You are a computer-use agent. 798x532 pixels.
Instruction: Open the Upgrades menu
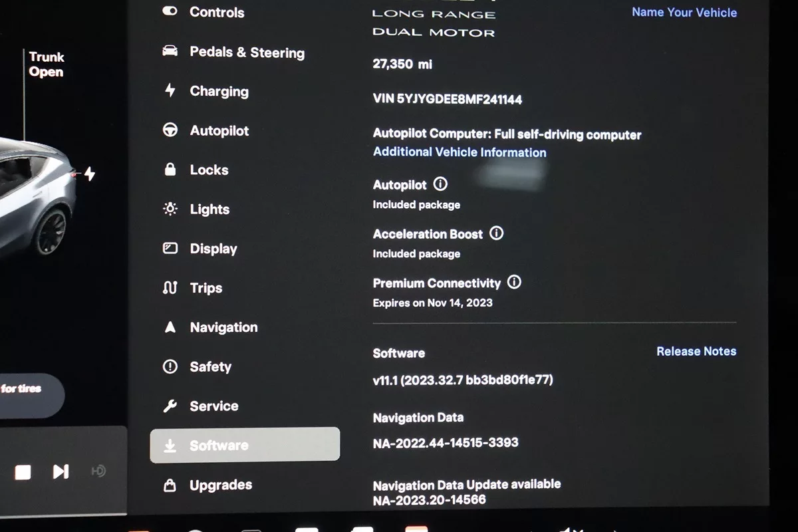207,485
